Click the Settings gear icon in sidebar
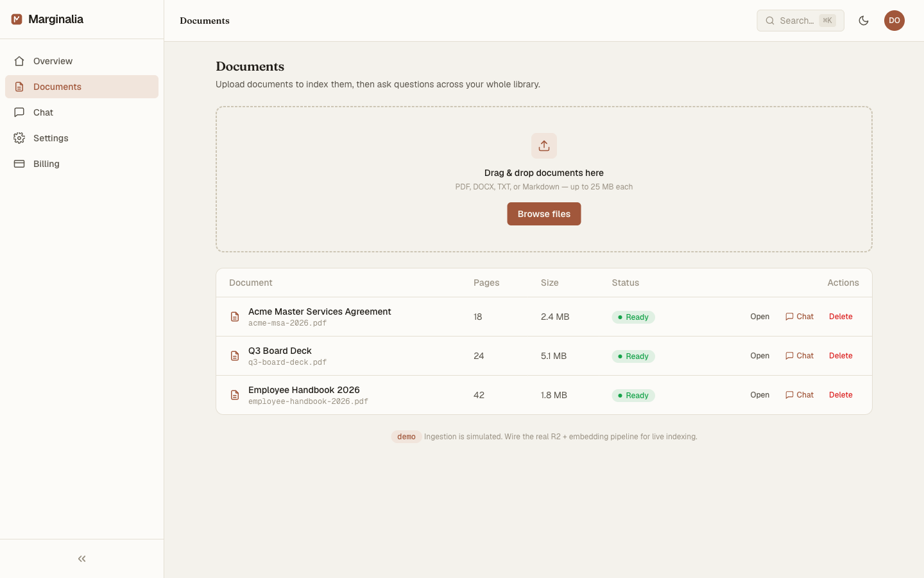The image size is (924, 578). 19,138
